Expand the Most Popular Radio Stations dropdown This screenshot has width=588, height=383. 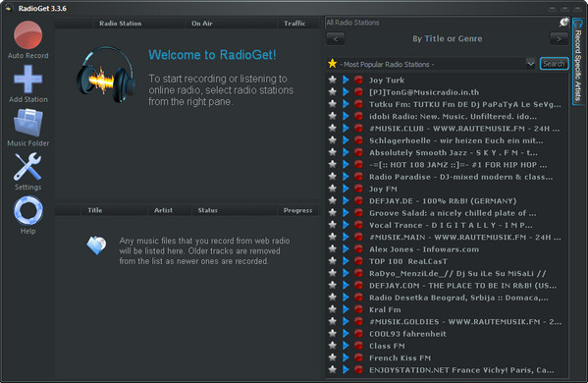tap(531, 64)
